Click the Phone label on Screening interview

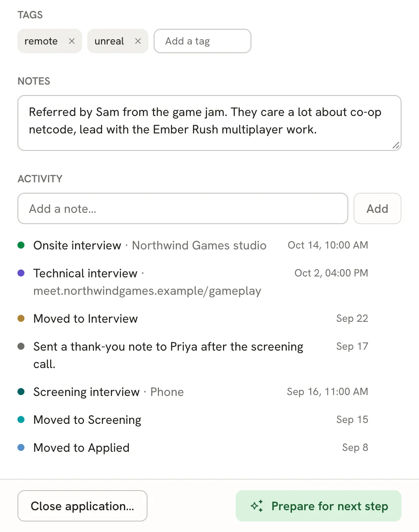167,392
